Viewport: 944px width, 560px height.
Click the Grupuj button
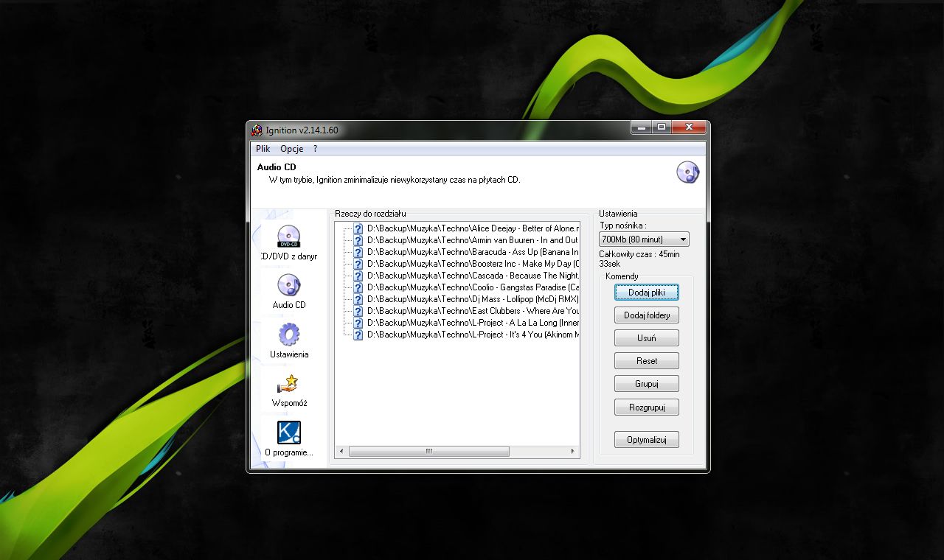(647, 384)
